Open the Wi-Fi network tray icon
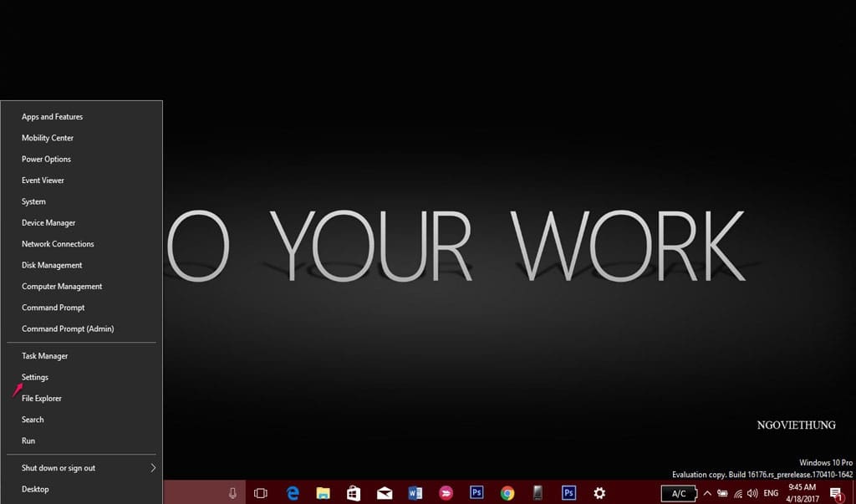 tap(737, 493)
